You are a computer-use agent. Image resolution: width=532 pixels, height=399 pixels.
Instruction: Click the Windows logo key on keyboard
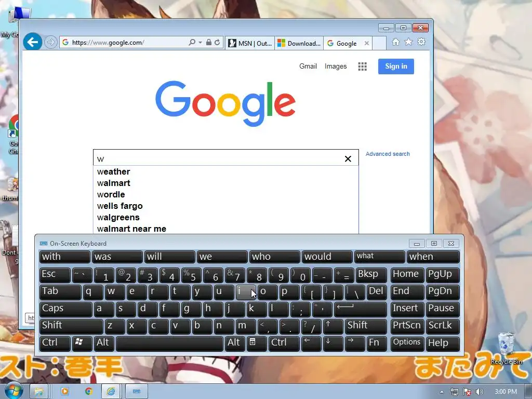pyautogui.click(x=82, y=343)
